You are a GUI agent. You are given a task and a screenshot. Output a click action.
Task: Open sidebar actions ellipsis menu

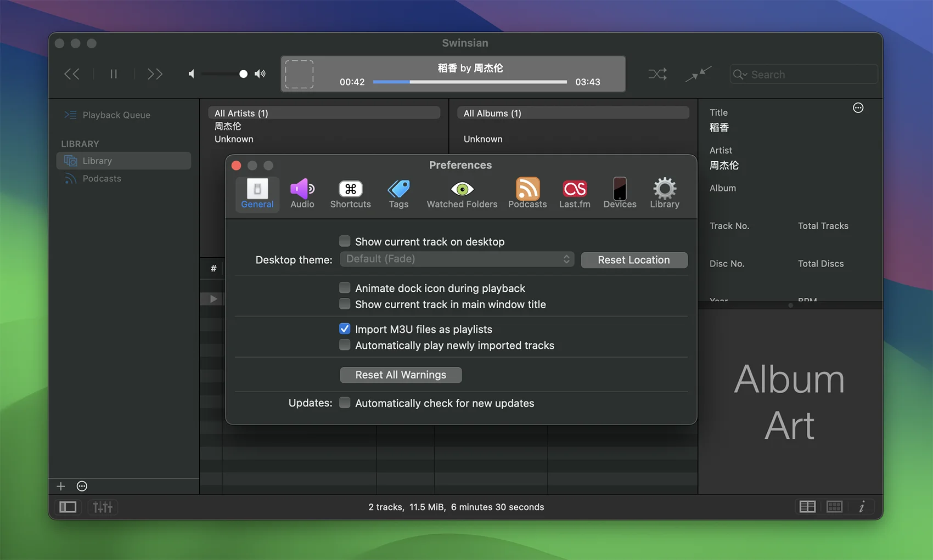point(82,487)
